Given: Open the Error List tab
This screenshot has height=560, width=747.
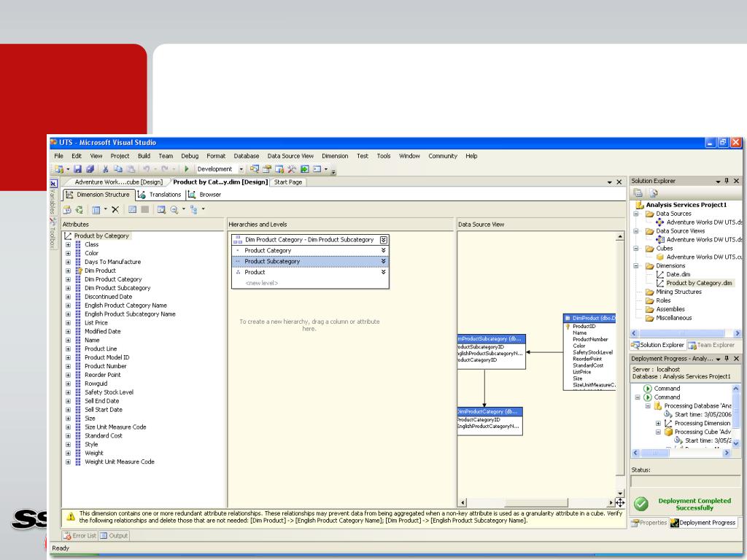Looking at the screenshot, I should 80,536.
